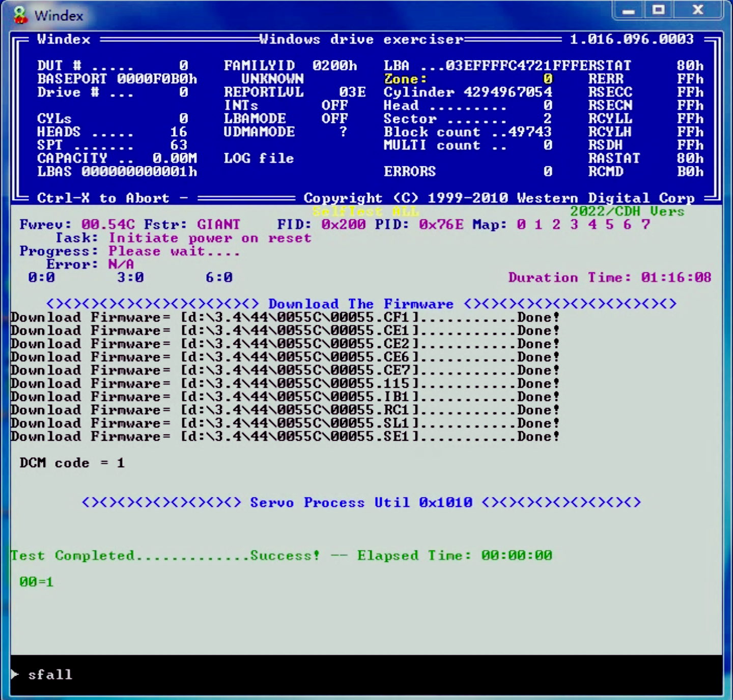Minimize the Windex window
Screen dimensions: 733x700
click(x=629, y=11)
